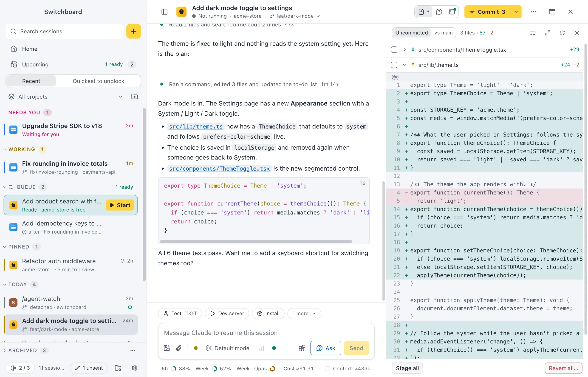This screenshot has width=588, height=377.
Task: Expand the 1 more actions dropdown
Action: pos(304,313)
